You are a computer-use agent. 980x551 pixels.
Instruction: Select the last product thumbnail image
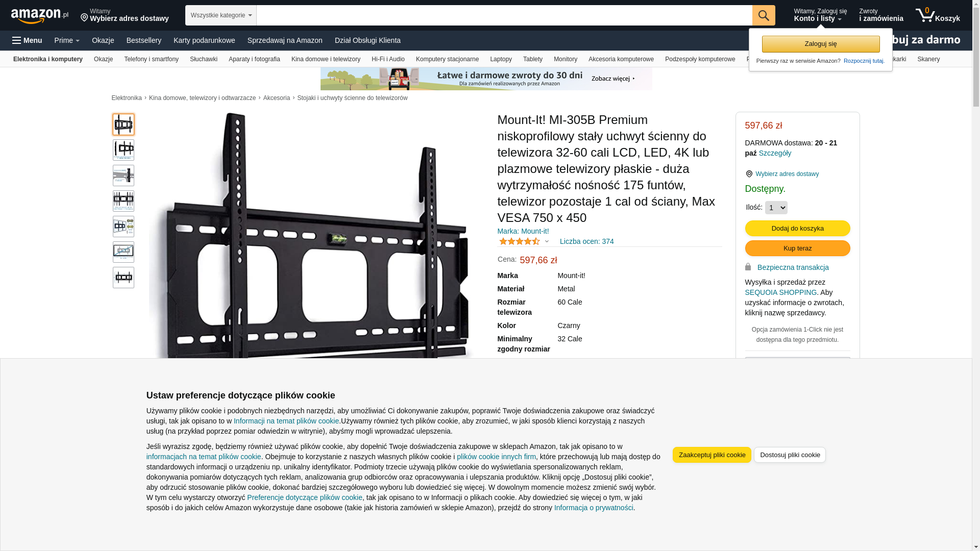(x=124, y=278)
